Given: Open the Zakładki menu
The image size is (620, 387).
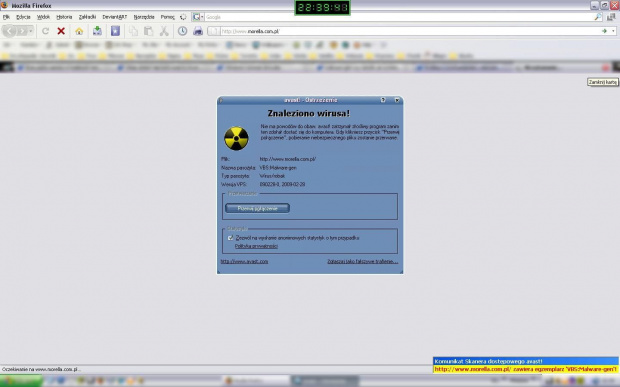Looking at the screenshot, I should [87, 17].
